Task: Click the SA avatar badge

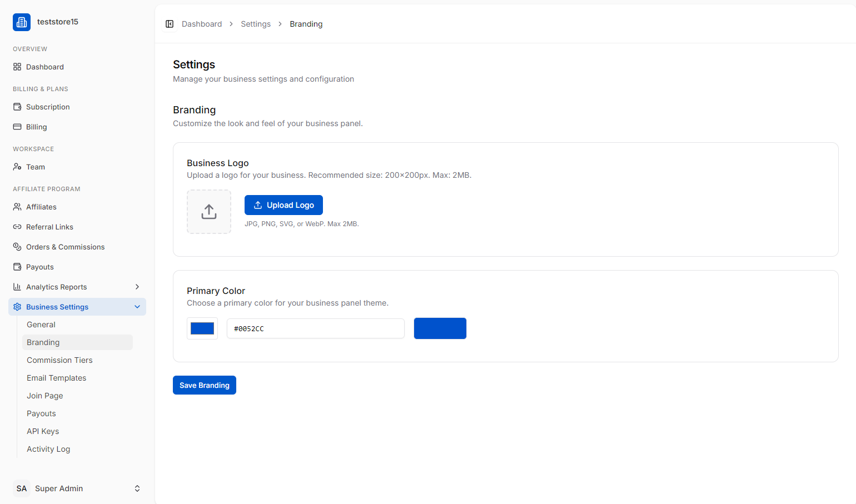Action: 22,488
